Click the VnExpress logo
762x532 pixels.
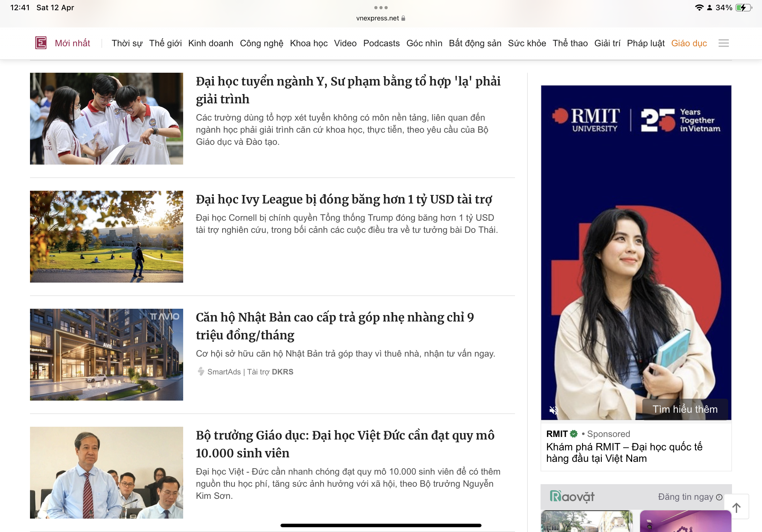[x=41, y=42]
